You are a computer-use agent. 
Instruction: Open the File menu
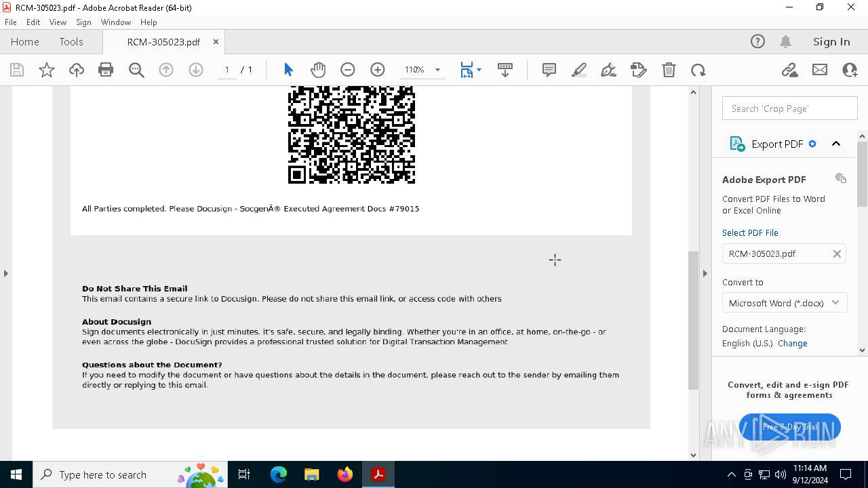11,22
